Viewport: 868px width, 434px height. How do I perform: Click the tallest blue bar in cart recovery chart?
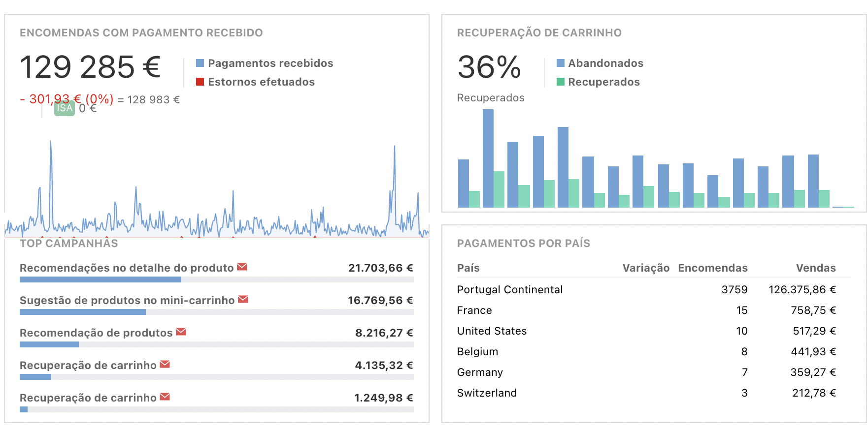coord(488,157)
